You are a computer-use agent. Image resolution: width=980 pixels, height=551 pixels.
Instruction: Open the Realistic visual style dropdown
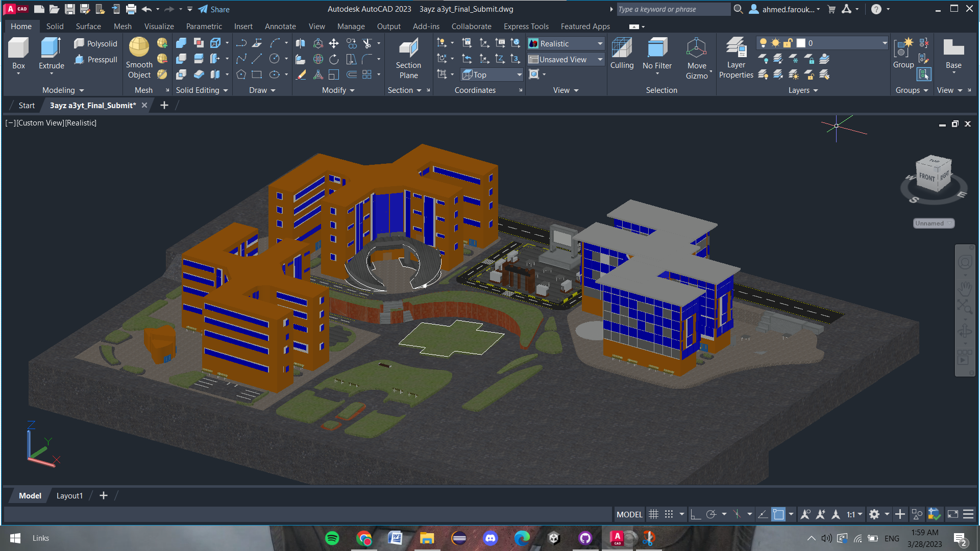point(601,43)
